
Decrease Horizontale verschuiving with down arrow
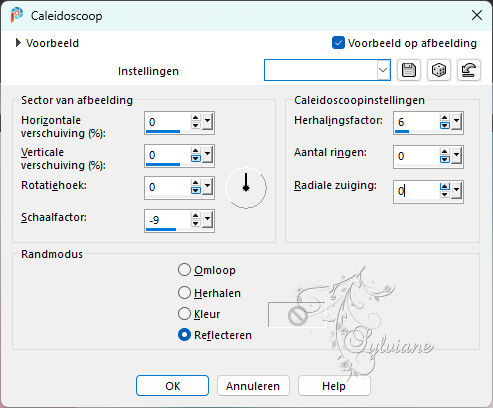[x=195, y=126]
